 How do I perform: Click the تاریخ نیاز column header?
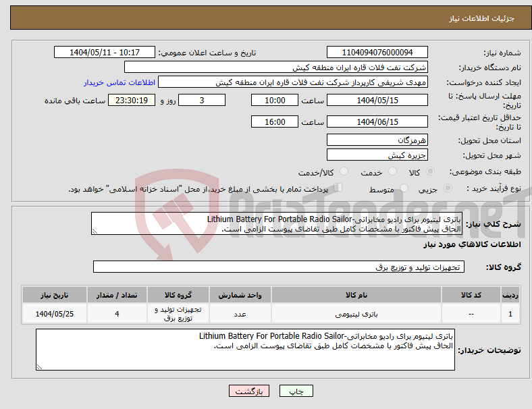(x=55, y=295)
